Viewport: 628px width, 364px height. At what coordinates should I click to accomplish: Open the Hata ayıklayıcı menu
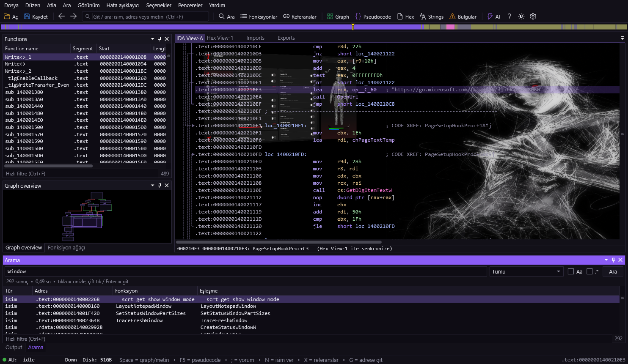pyautogui.click(x=123, y=5)
